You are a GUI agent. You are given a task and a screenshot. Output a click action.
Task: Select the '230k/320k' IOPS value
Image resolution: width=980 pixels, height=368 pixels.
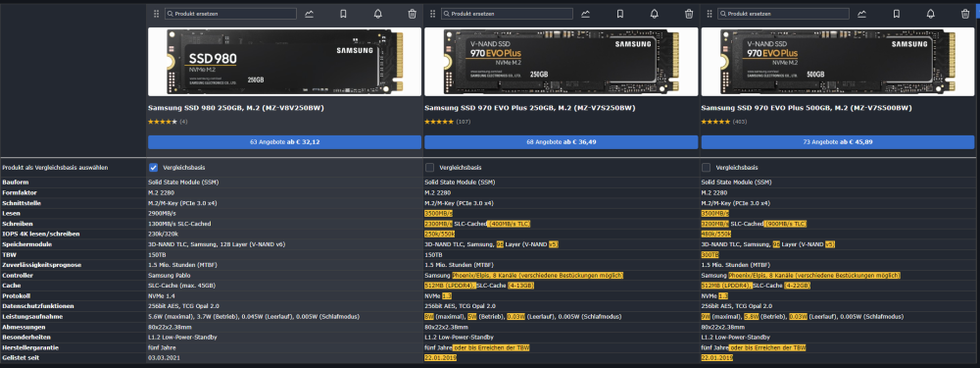[162, 235]
